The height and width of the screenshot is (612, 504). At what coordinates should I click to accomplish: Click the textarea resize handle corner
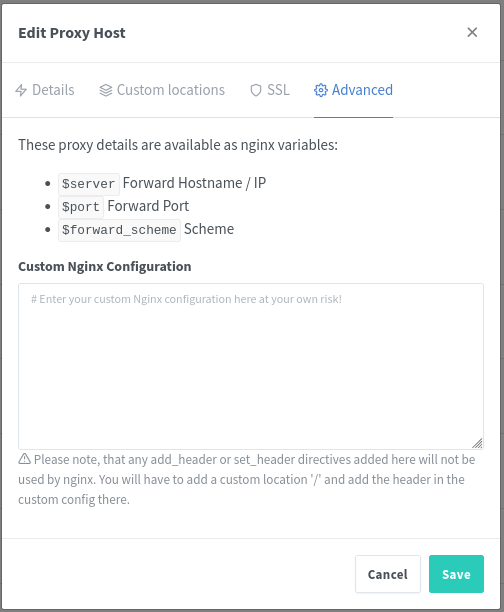coord(477,443)
